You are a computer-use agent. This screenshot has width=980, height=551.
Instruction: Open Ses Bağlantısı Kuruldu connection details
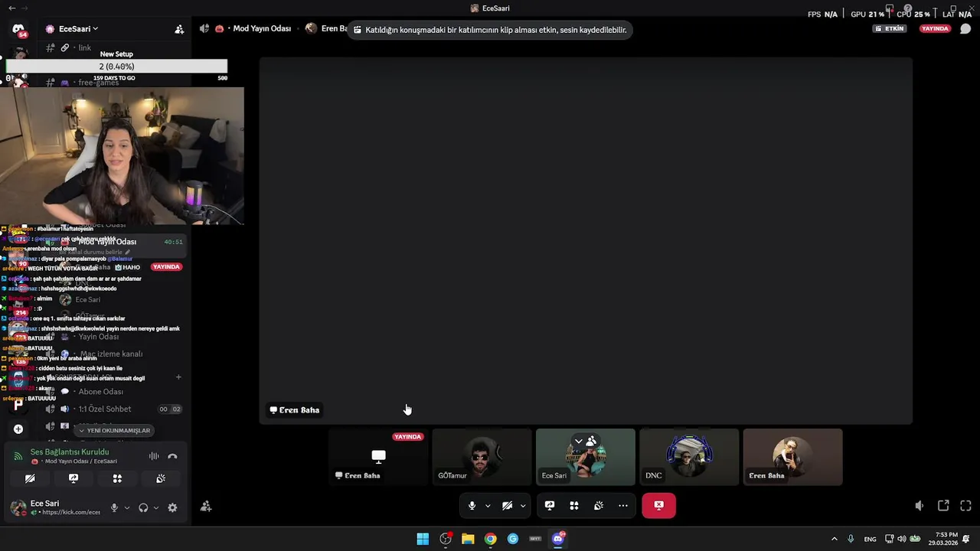70,452
